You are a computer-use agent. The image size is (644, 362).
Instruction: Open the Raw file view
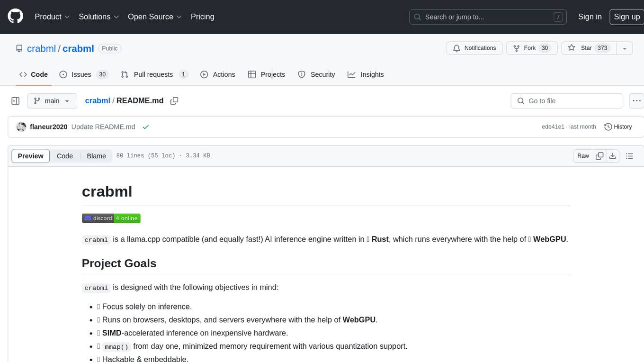click(583, 156)
